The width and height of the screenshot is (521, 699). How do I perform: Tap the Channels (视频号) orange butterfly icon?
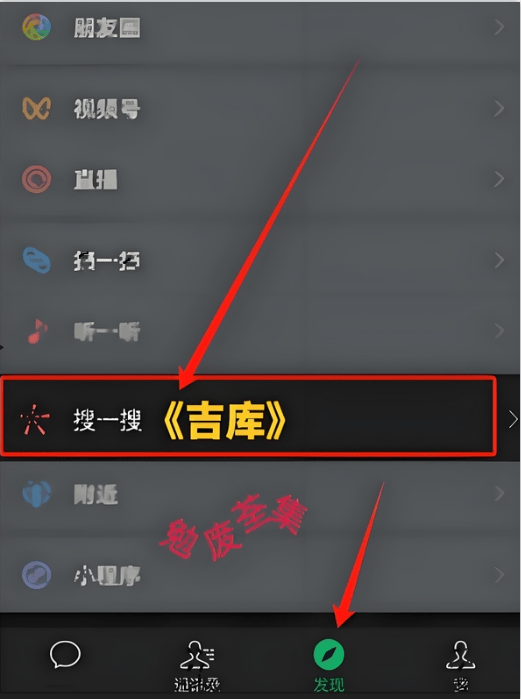37,108
